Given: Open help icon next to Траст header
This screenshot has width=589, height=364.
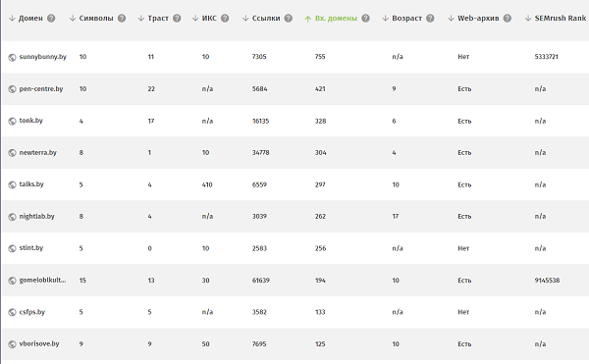Looking at the screenshot, I should tap(177, 18).
